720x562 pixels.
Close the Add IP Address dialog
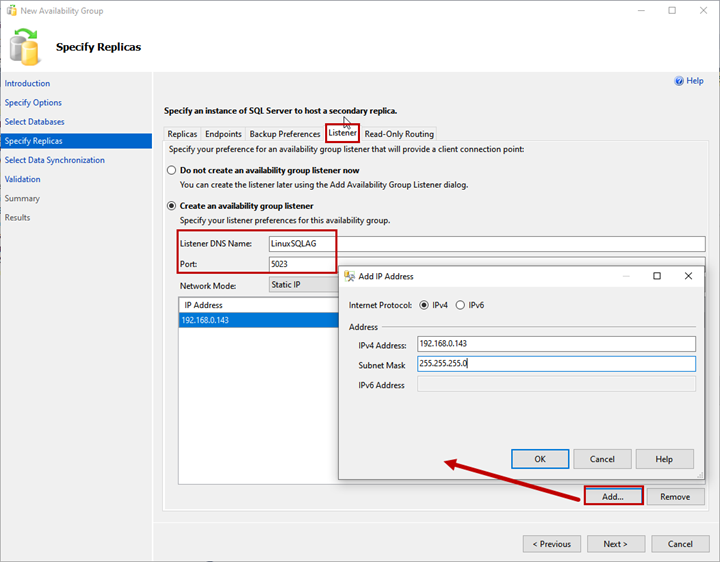[688, 275]
